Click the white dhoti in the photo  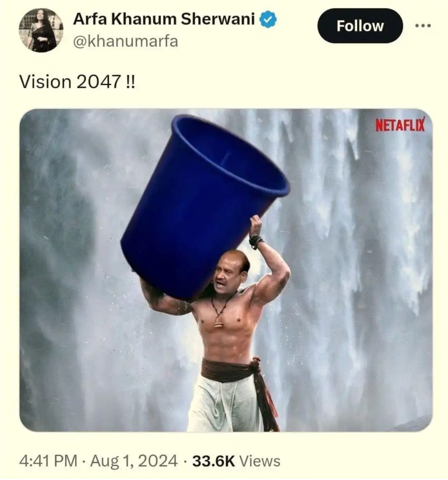coord(224,404)
